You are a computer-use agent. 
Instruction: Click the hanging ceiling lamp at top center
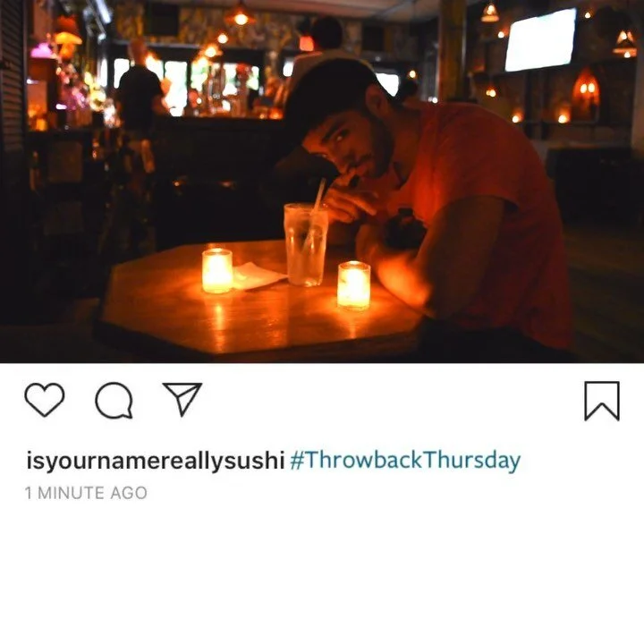tap(240, 14)
